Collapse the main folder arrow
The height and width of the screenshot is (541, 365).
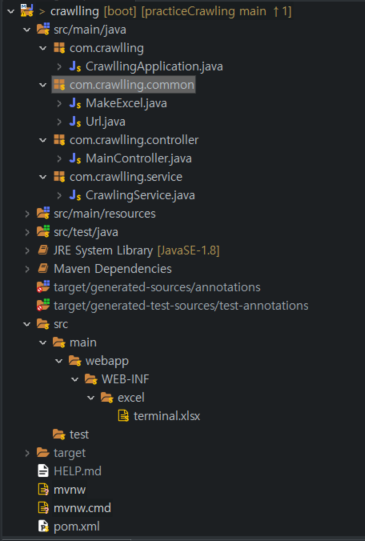(x=43, y=343)
